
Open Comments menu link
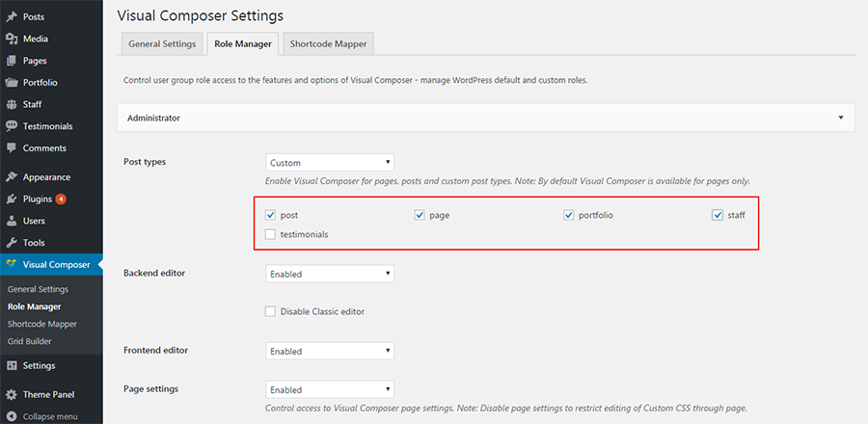tap(44, 148)
